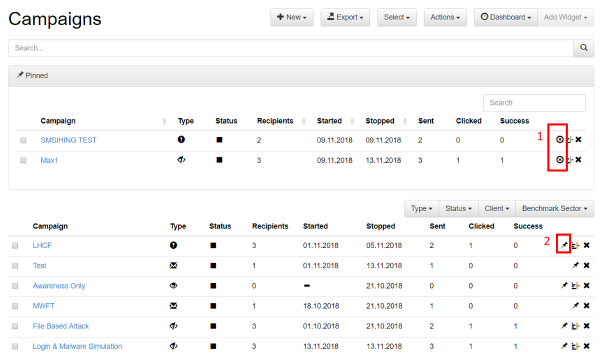This screenshot has width=600, height=360.
Task: Delete the File Based Attack campaign
Action: click(x=587, y=326)
